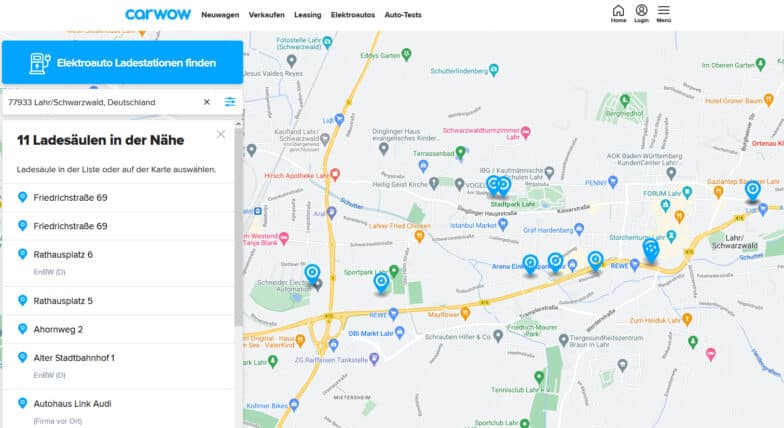
Task: Select Rathausplatz 6 EnBW entry
Action: [118, 262]
